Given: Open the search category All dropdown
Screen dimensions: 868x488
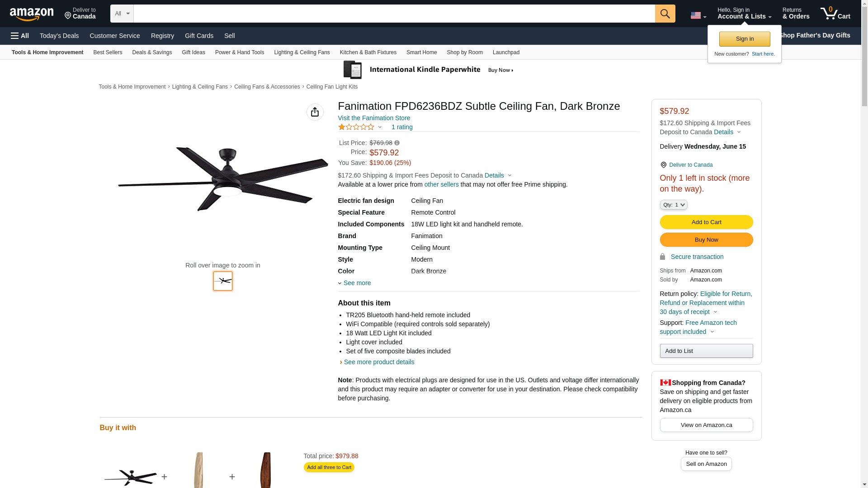Looking at the screenshot, I should click(122, 14).
